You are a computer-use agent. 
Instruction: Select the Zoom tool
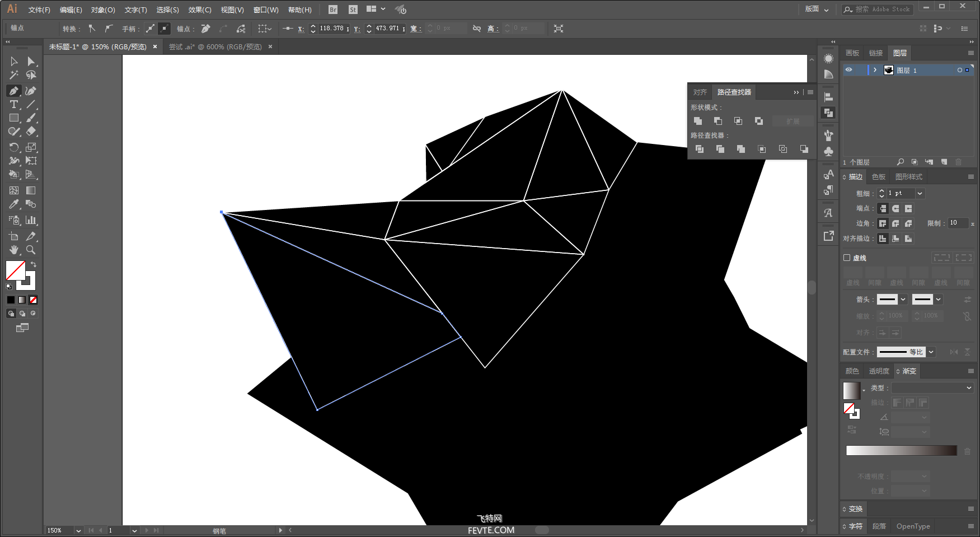31,250
